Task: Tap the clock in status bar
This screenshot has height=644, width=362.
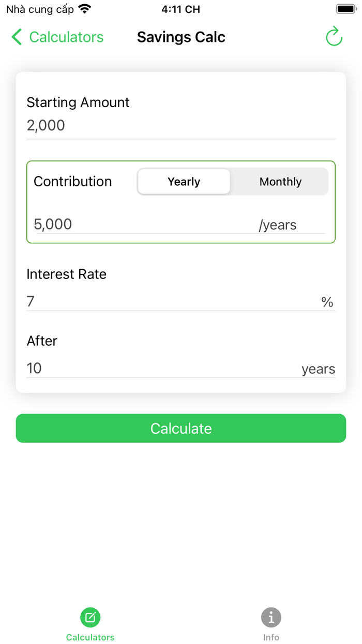Action: pyautogui.click(x=180, y=8)
